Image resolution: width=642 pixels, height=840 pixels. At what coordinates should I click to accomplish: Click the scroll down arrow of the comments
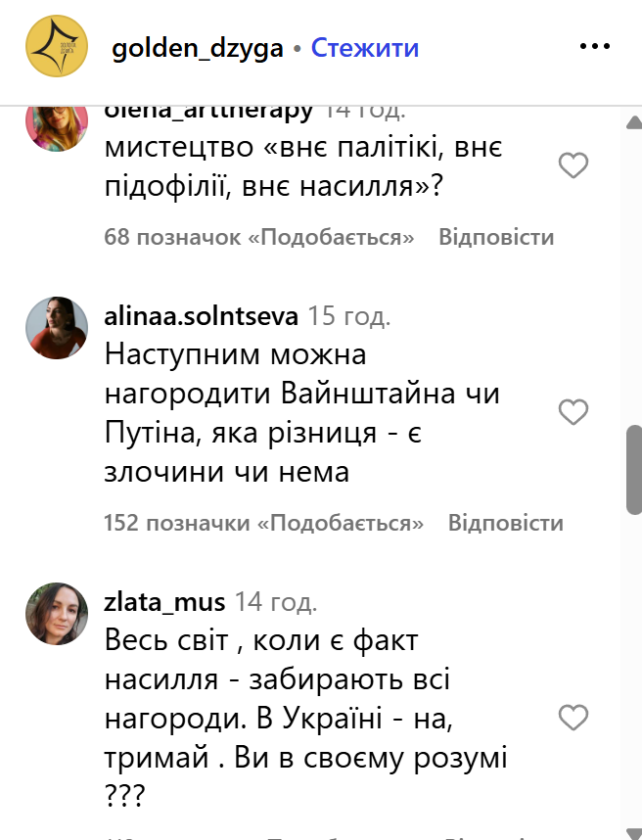pos(634,833)
